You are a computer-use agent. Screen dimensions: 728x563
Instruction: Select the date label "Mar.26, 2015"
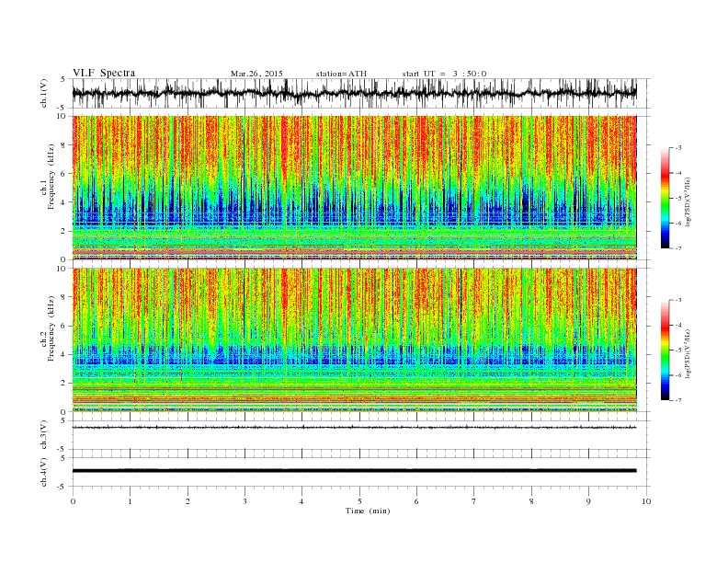pyautogui.click(x=256, y=74)
